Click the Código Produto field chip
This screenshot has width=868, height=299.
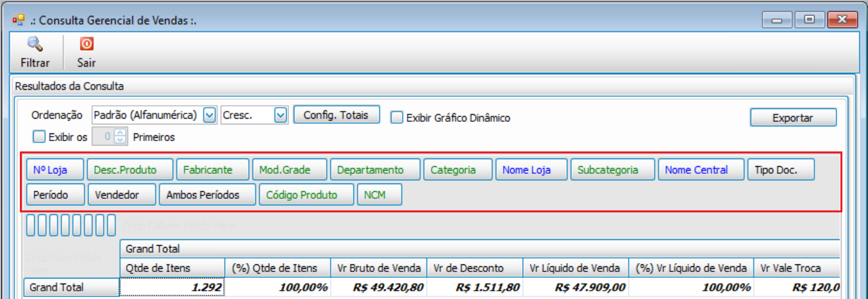(306, 194)
